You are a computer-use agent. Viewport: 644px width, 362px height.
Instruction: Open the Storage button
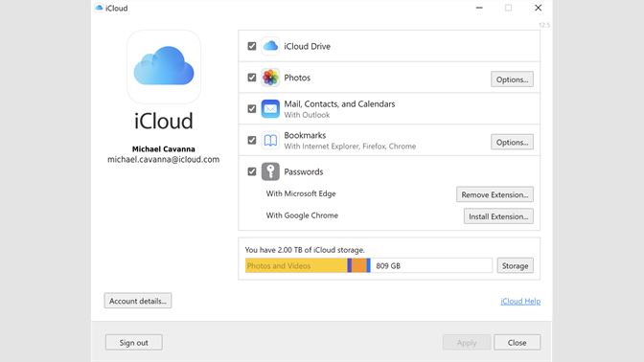515,265
